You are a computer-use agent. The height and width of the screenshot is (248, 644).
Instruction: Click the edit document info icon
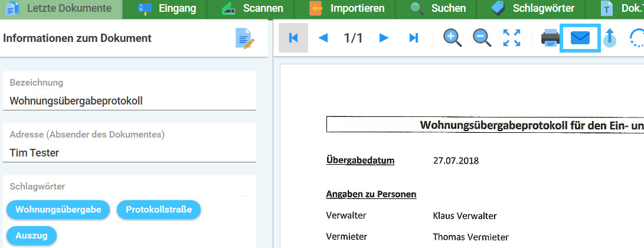tap(245, 38)
